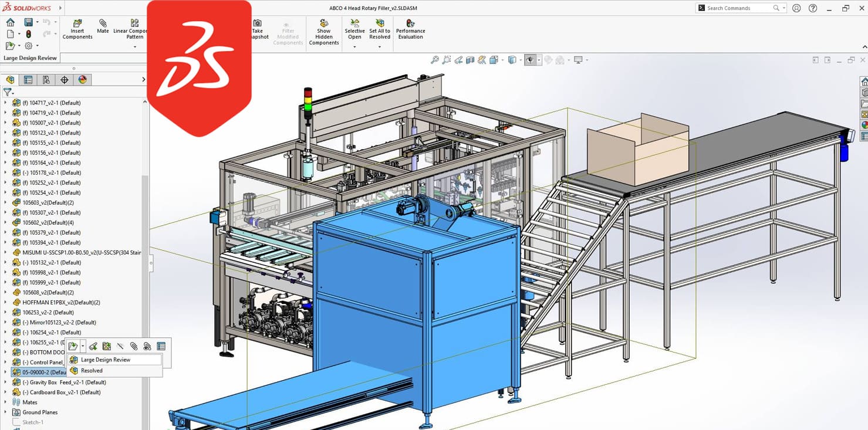Switch to the Large Design Review tab
The width and height of the screenshot is (868, 430).
point(30,58)
